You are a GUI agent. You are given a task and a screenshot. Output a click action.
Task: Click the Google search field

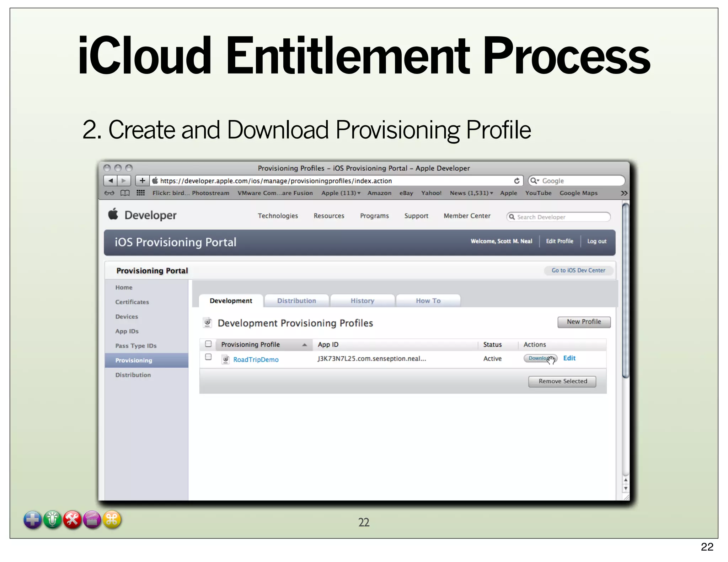[577, 181]
